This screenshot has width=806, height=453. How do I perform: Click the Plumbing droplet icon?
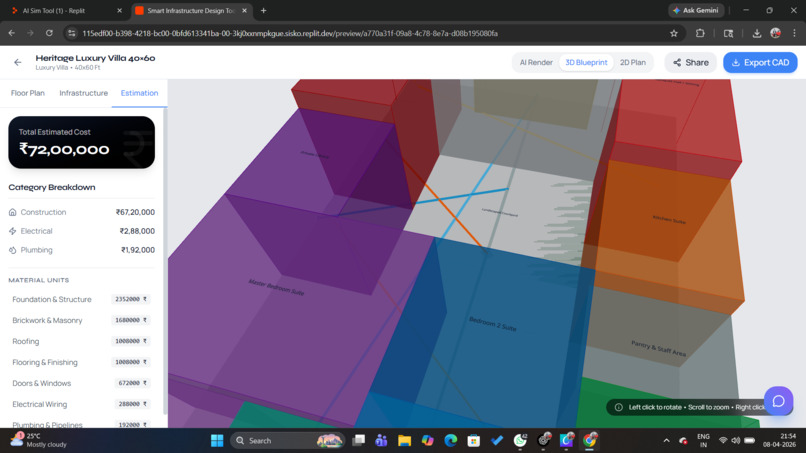tap(13, 250)
